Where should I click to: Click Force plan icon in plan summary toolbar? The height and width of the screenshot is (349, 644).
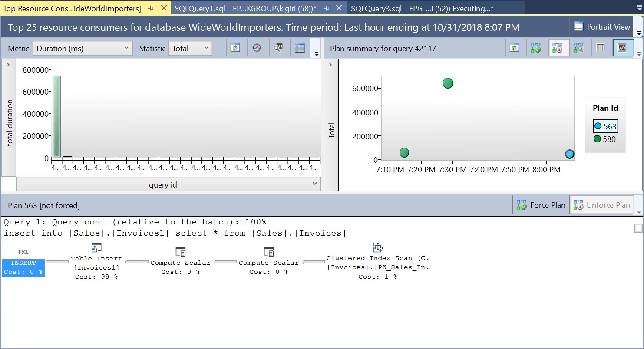click(x=536, y=48)
